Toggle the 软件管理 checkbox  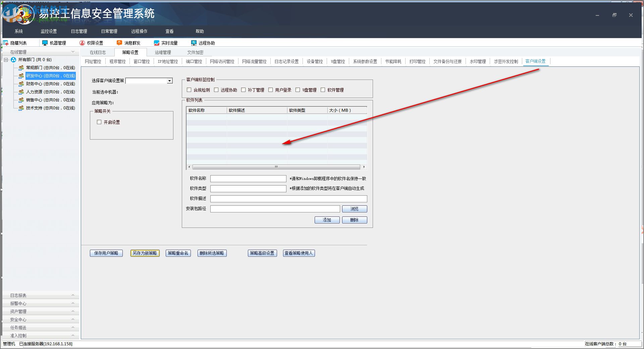(x=323, y=90)
